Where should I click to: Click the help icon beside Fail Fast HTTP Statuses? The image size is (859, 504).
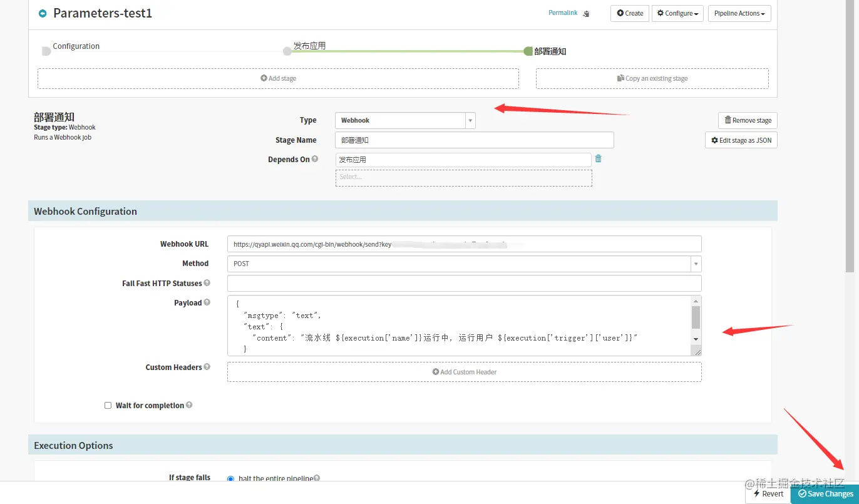pyautogui.click(x=207, y=283)
